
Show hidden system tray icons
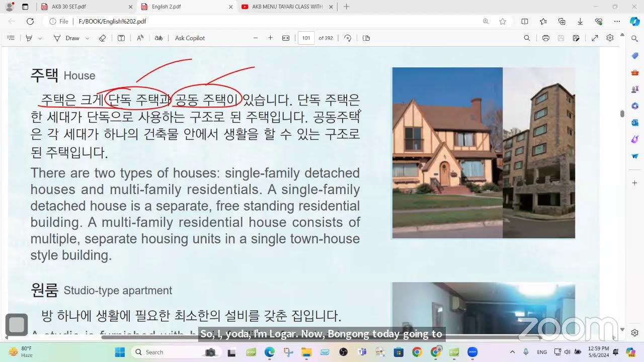pyautogui.click(x=512, y=352)
